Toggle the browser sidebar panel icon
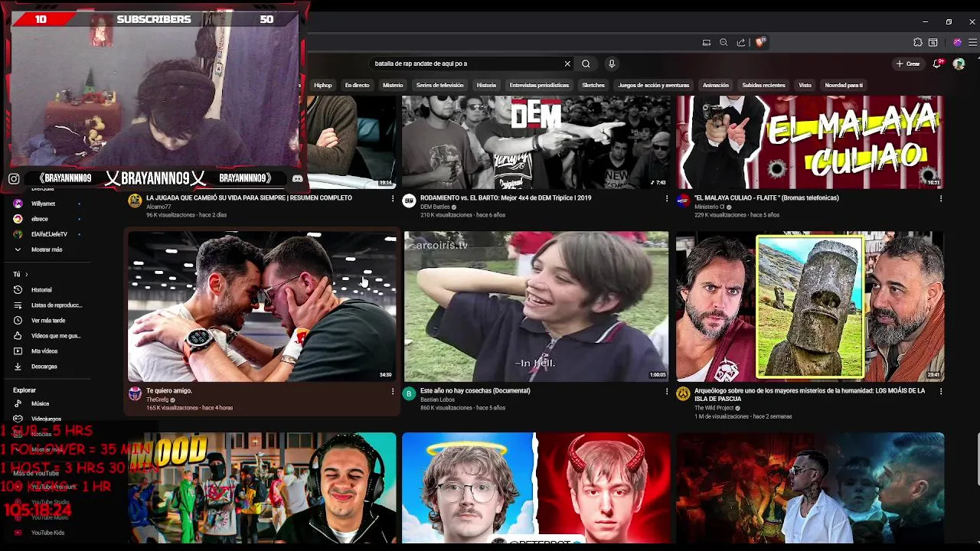Screen dimensions: 980x551 click(933, 42)
